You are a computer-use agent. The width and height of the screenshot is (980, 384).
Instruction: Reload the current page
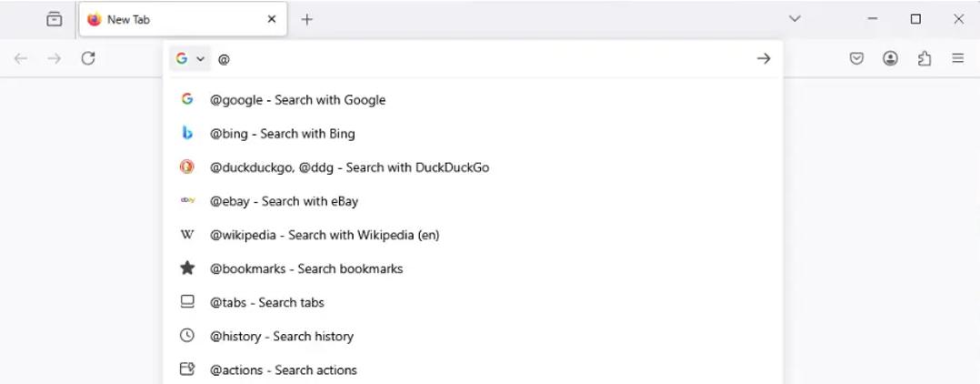click(88, 58)
